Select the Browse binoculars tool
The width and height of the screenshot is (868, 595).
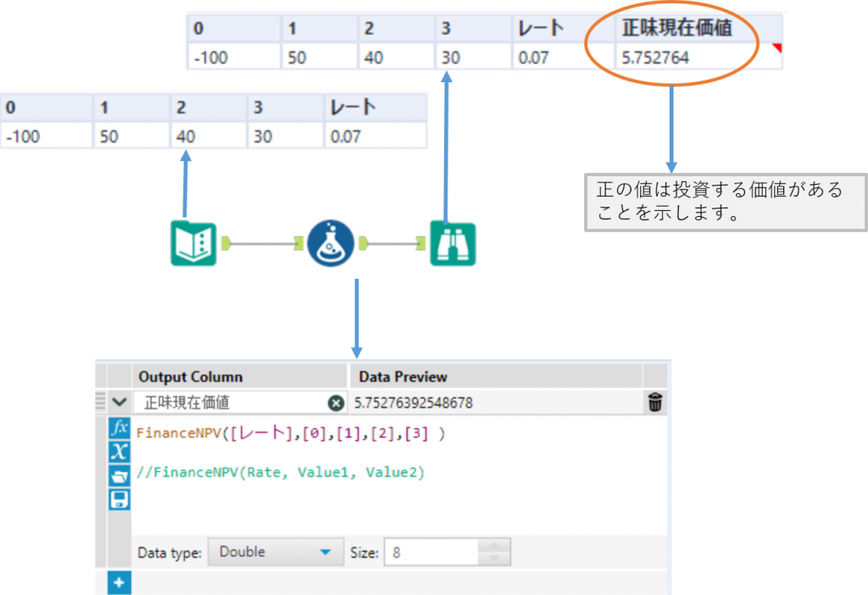click(x=453, y=243)
